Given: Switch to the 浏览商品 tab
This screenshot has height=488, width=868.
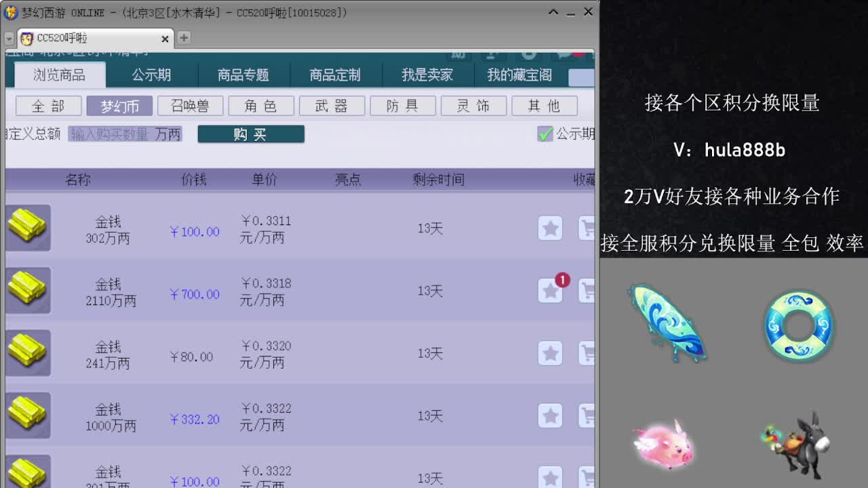Looking at the screenshot, I should (60, 75).
